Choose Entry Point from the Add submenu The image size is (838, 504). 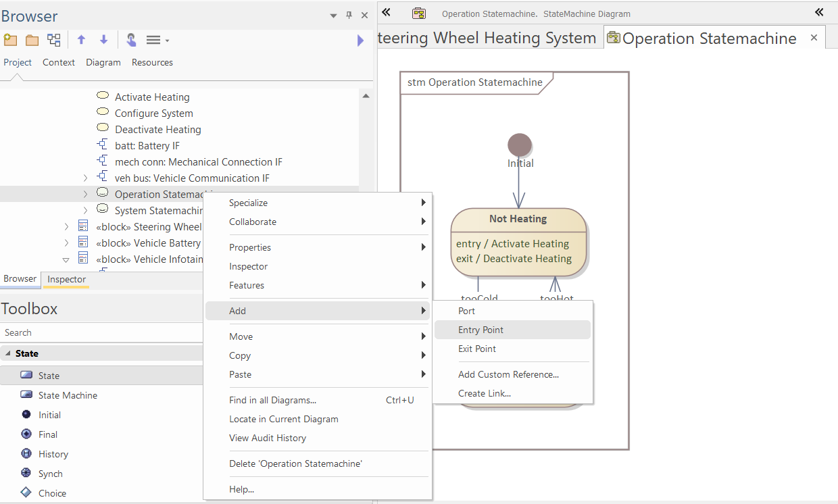point(480,330)
